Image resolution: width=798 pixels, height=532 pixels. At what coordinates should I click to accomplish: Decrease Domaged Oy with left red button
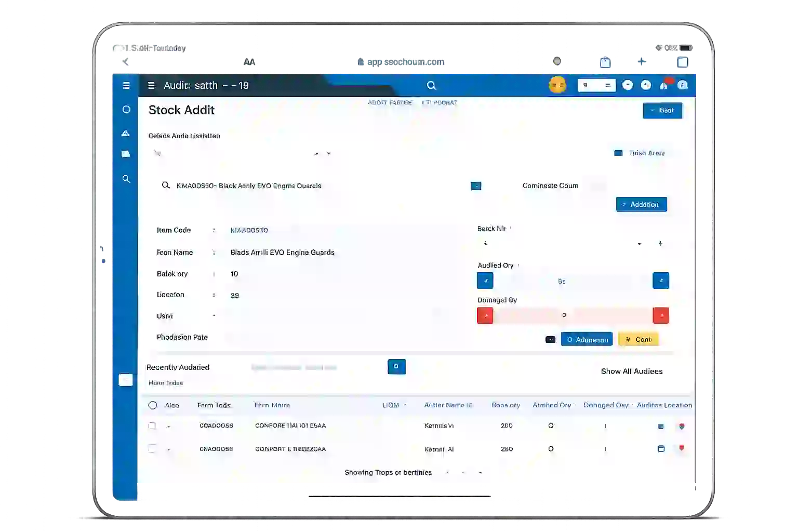(x=485, y=315)
